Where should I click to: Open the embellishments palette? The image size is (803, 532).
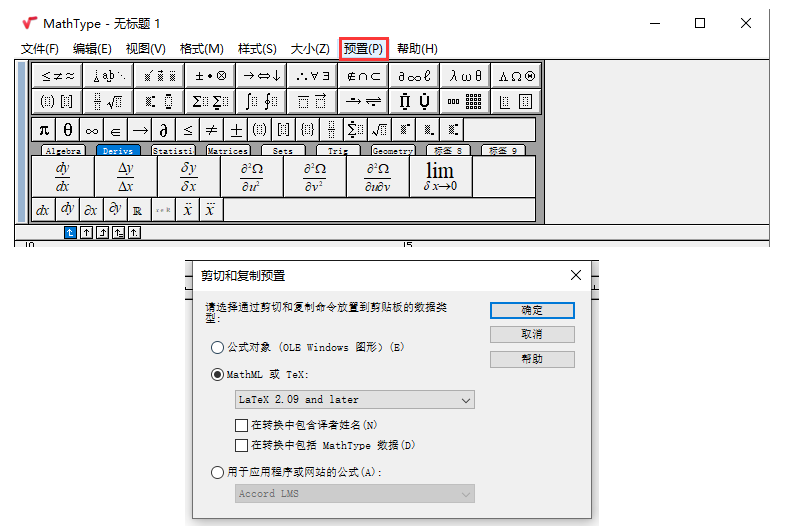(x=159, y=76)
